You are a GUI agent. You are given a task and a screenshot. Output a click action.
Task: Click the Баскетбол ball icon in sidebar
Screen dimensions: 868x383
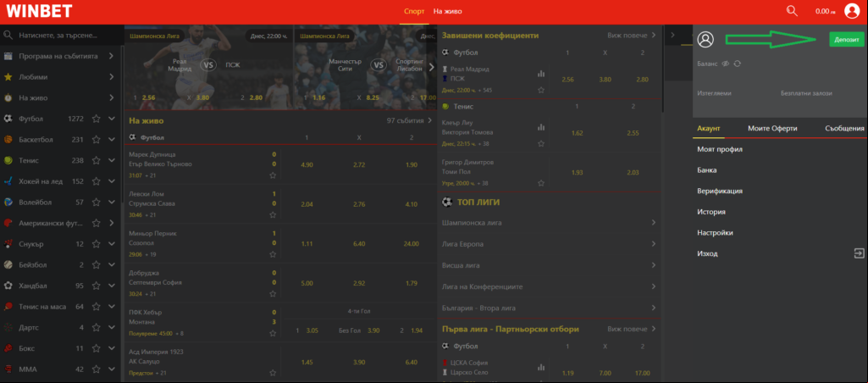click(x=8, y=140)
